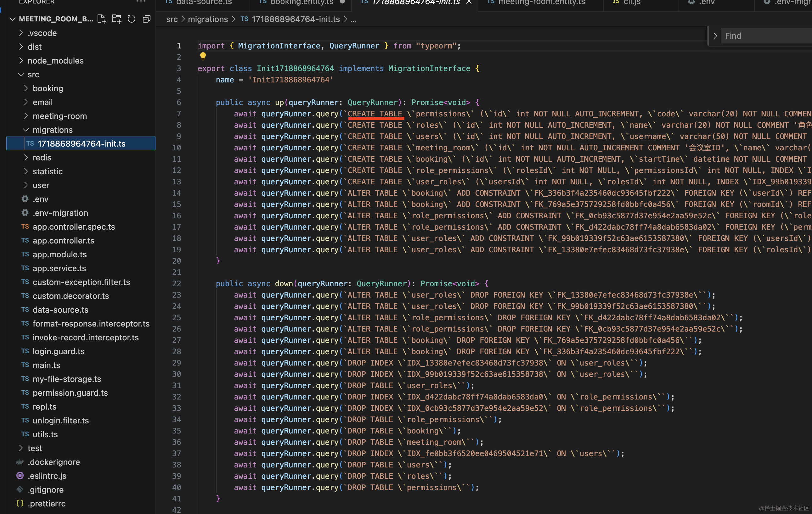Open the .prettierrc file
Viewport: 812px width, 514px height.
pyautogui.click(x=47, y=503)
